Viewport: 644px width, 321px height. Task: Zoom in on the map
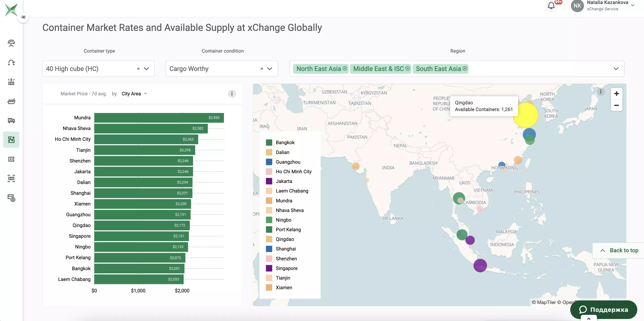(x=616, y=93)
